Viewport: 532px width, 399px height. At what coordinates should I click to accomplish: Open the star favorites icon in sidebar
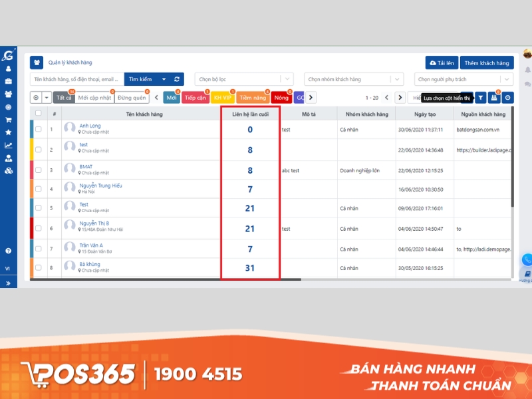[x=9, y=133]
